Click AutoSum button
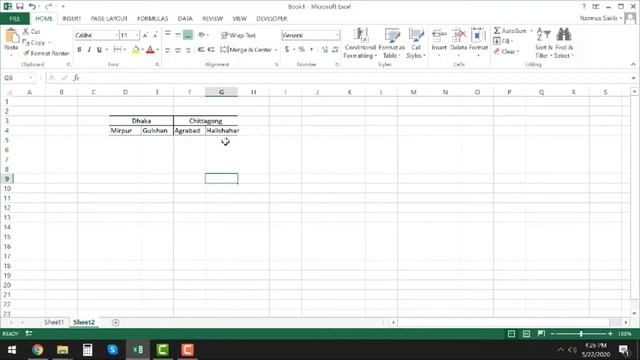 (x=510, y=31)
